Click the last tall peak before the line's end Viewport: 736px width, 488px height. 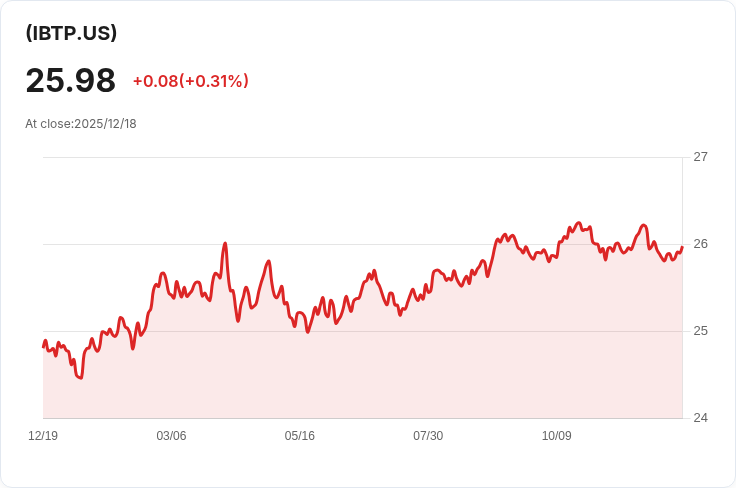click(x=644, y=225)
